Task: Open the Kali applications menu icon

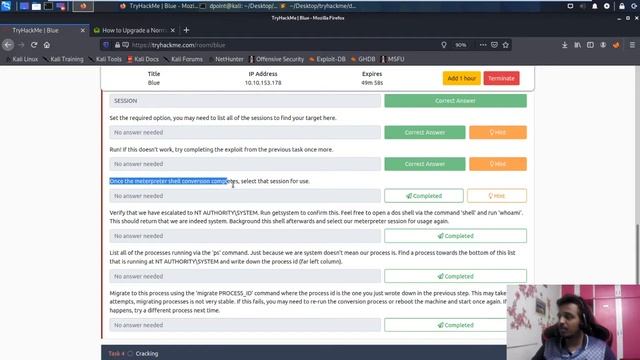Action: click(x=6, y=6)
